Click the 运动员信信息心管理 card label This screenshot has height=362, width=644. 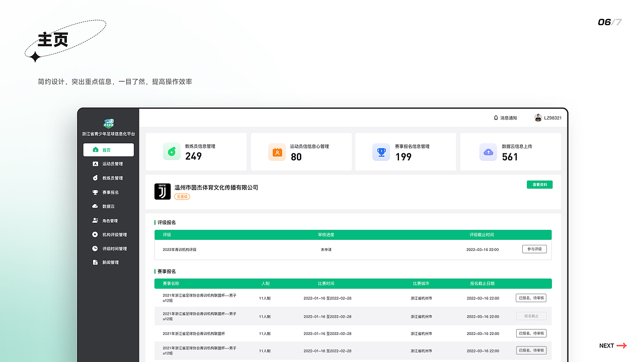[x=309, y=146]
